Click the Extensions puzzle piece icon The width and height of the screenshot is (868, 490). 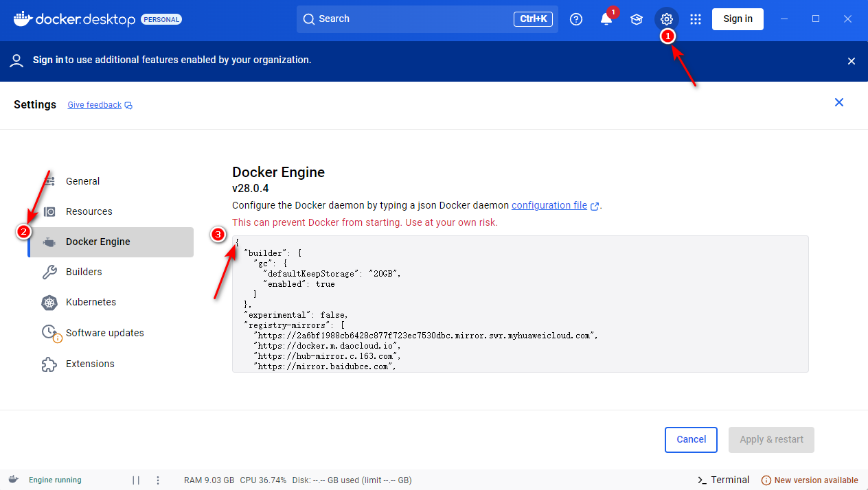click(x=49, y=364)
